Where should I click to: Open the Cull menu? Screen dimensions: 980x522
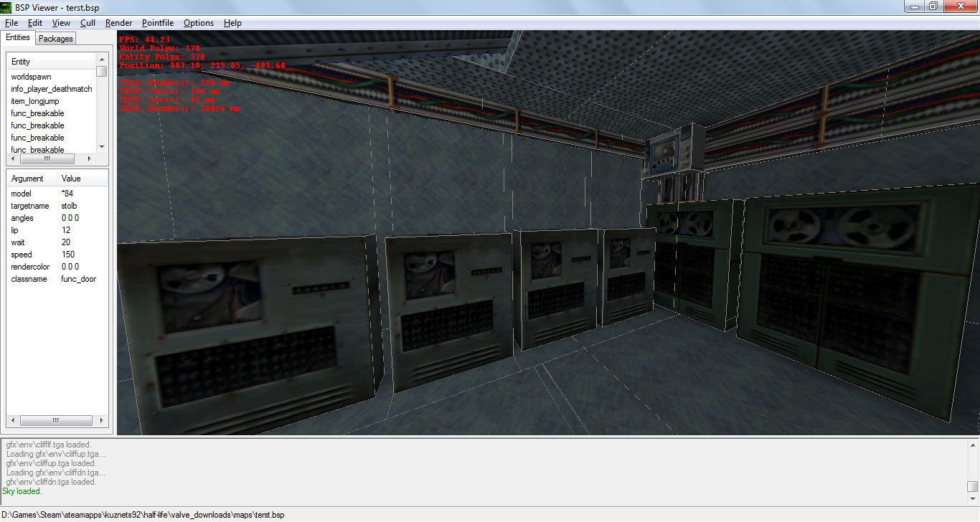click(x=88, y=23)
